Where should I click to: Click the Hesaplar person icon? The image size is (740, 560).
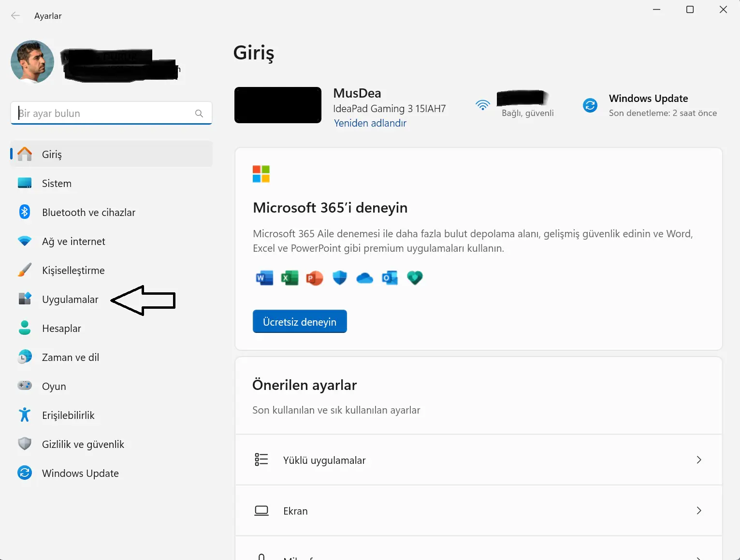pyautogui.click(x=25, y=328)
